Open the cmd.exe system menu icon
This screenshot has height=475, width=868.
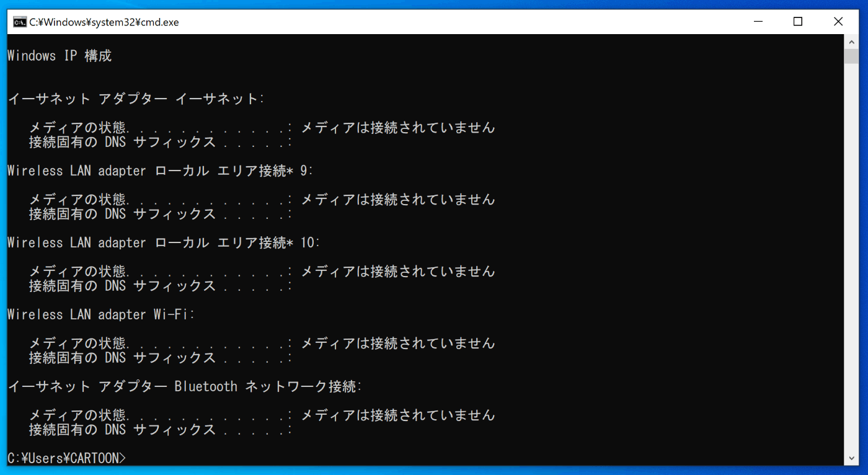click(19, 22)
